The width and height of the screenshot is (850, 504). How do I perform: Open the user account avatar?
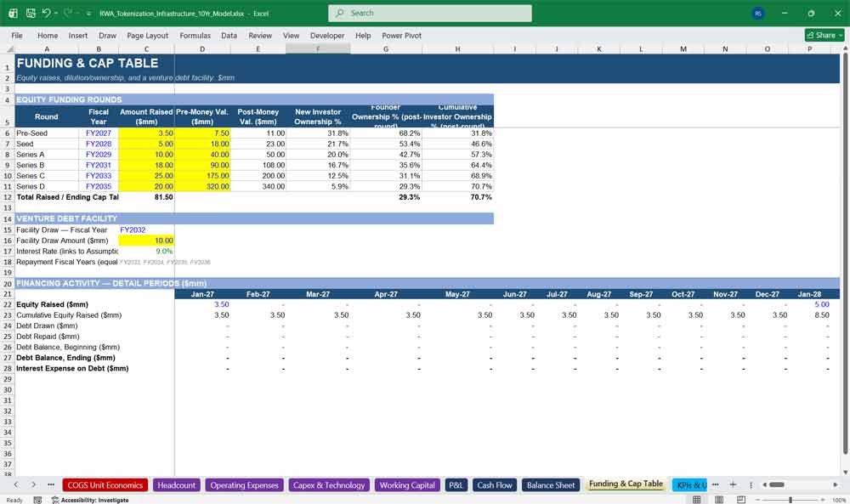(x=758, y=14)
